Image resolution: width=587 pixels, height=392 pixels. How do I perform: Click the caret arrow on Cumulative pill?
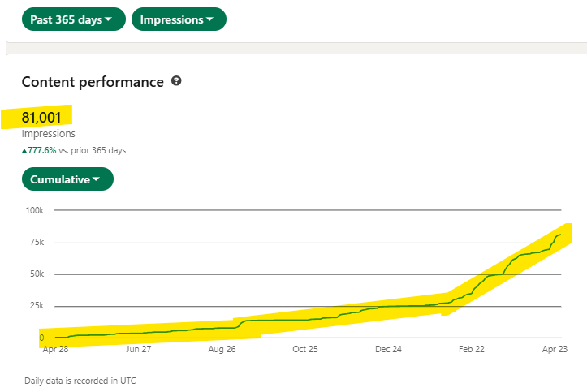pos(96,179)
